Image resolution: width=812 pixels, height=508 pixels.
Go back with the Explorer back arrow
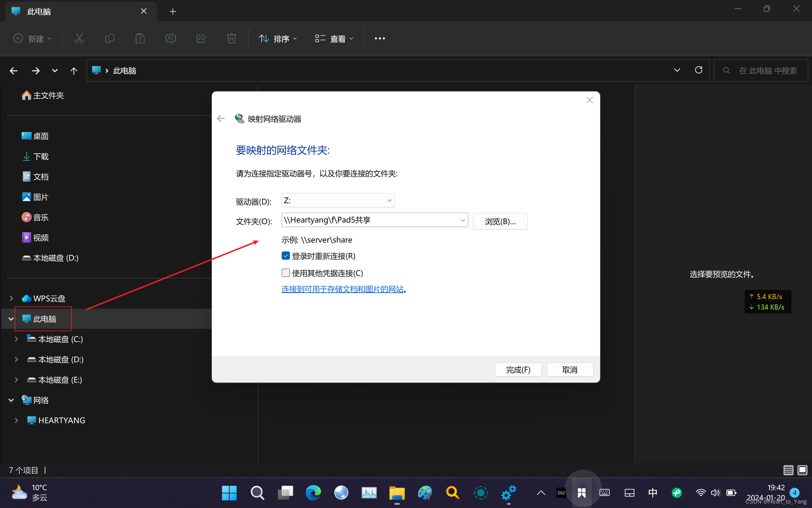14,70
